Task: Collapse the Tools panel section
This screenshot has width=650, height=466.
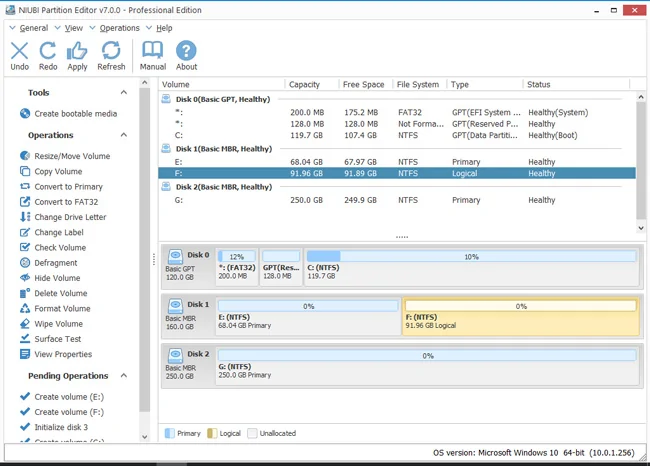Action: (123, 93)
